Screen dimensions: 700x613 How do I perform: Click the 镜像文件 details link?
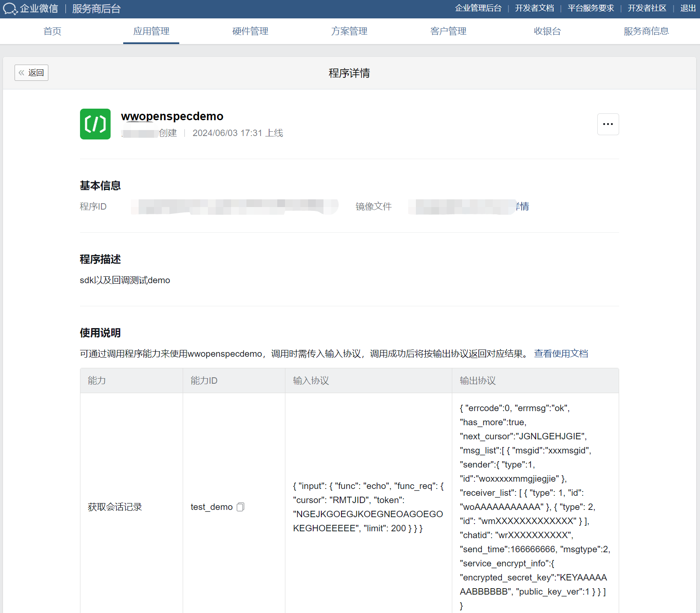522,207
